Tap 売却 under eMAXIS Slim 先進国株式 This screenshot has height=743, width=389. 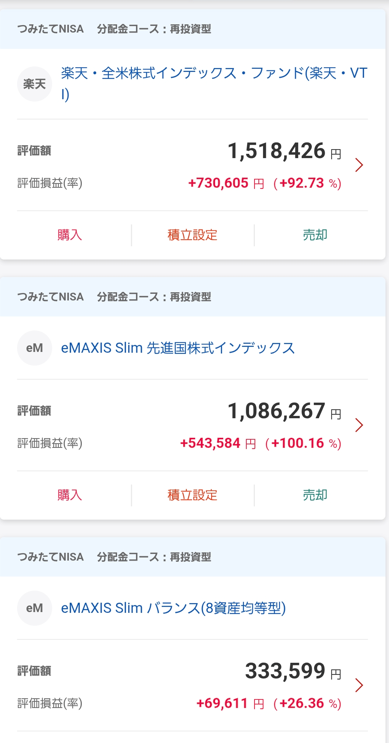pos(315,495)
